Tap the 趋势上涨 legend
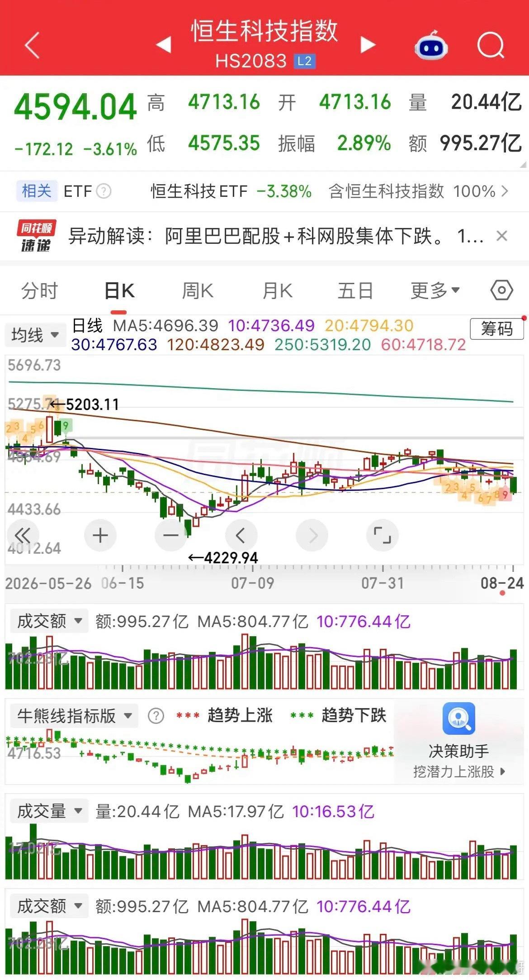The height and width of the screenshot is (980, 529). [x=224, y=715]
